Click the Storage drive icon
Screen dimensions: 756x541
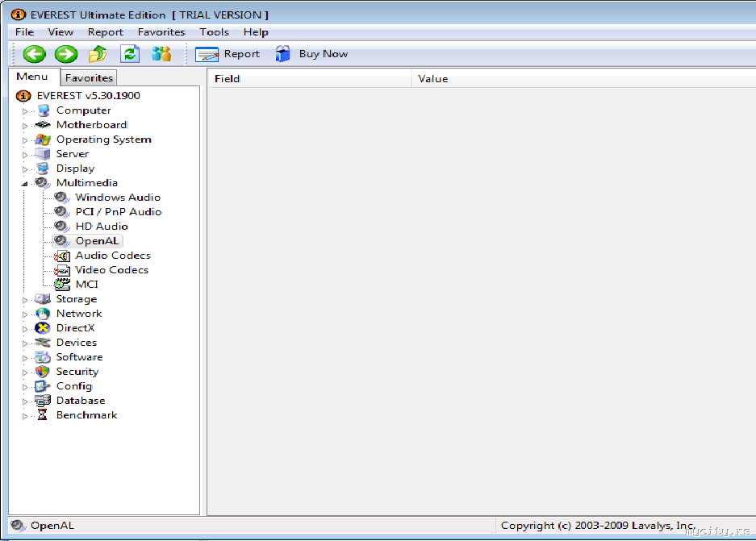(43, 298)
